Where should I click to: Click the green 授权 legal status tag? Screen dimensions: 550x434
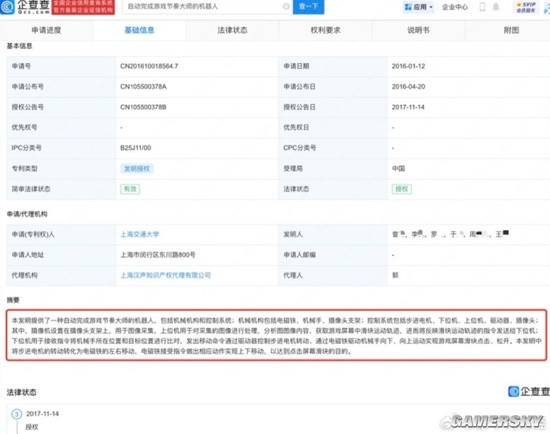coord(402,189)
